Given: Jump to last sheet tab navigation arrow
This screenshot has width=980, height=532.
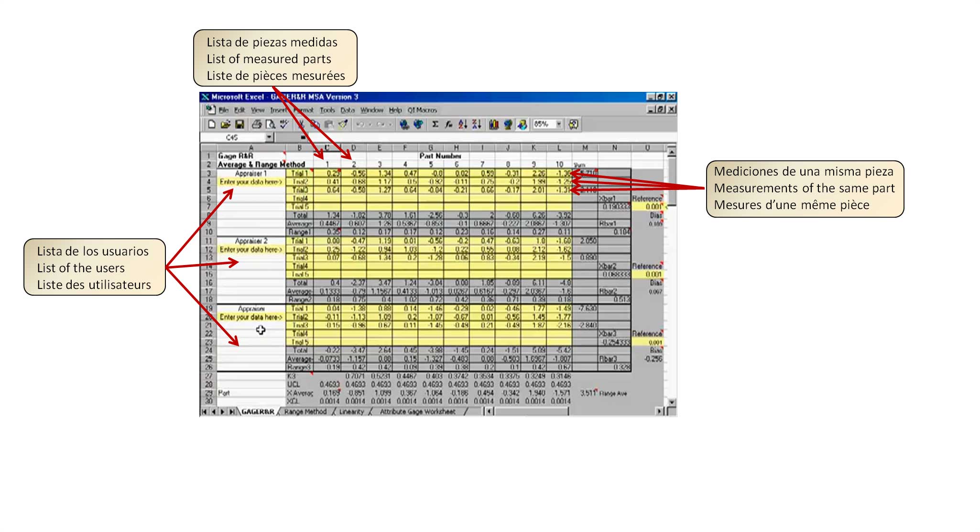Looking at the screenshot, I should pyautogui.click(x=232, y=411).
